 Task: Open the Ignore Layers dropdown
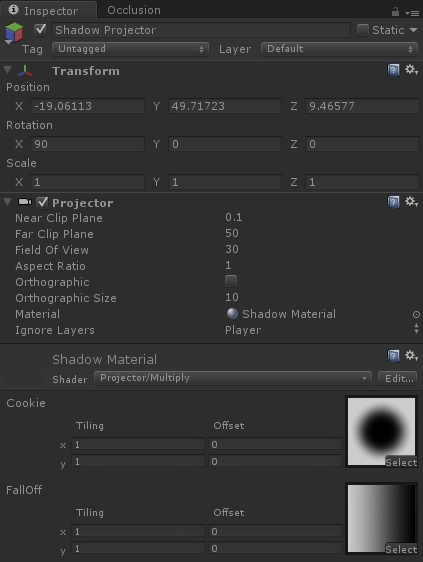coord(322,330)
